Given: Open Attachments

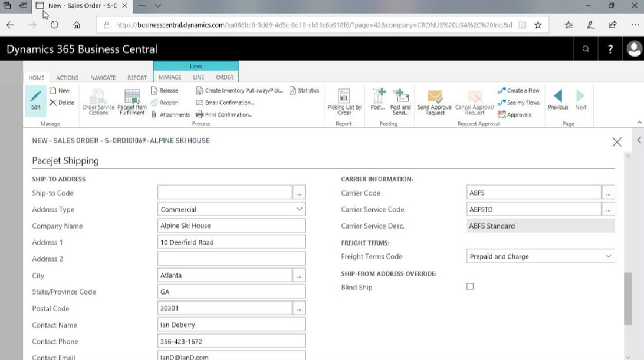Looking at the screenshot, I should pos(170,114).
